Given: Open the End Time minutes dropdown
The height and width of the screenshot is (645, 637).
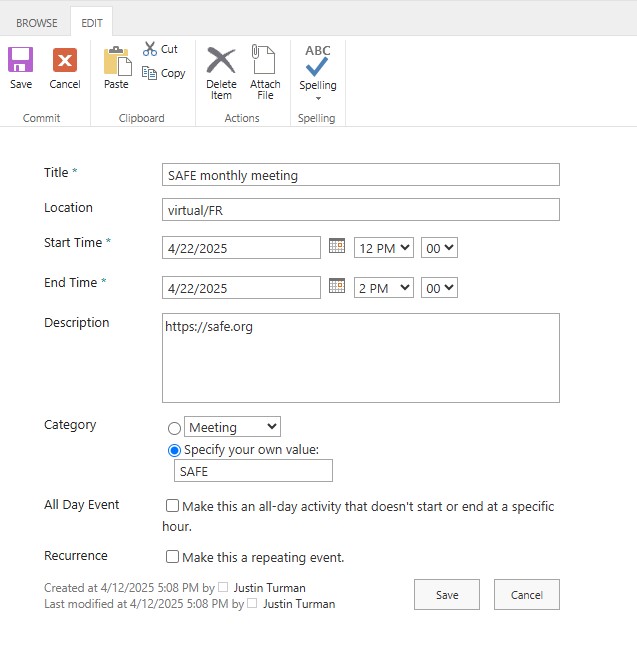Looking at the screenshot, I should tap(439, 288).
